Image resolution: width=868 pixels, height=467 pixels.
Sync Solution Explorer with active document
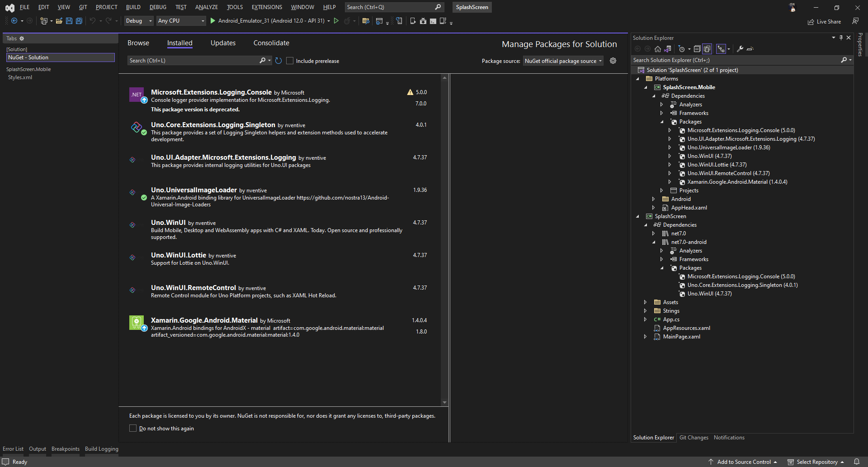(668, 49)
